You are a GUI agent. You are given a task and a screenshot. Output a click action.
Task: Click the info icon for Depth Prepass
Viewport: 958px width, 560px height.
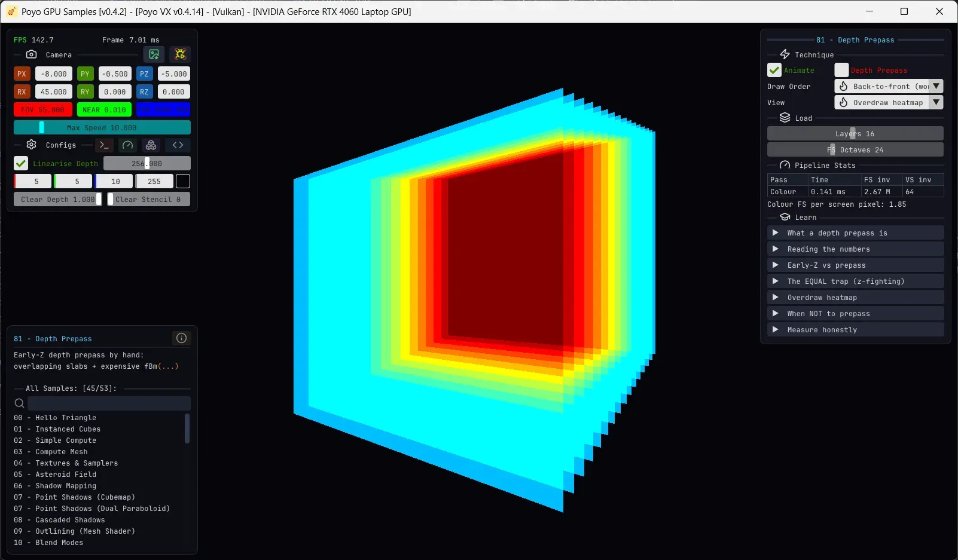pos(182,338)
